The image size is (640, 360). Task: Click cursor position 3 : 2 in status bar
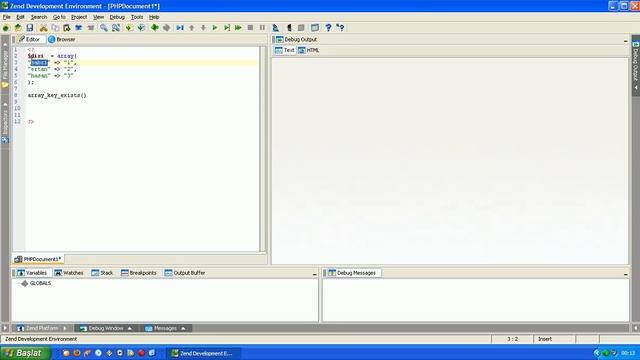[x=512, y=339]
